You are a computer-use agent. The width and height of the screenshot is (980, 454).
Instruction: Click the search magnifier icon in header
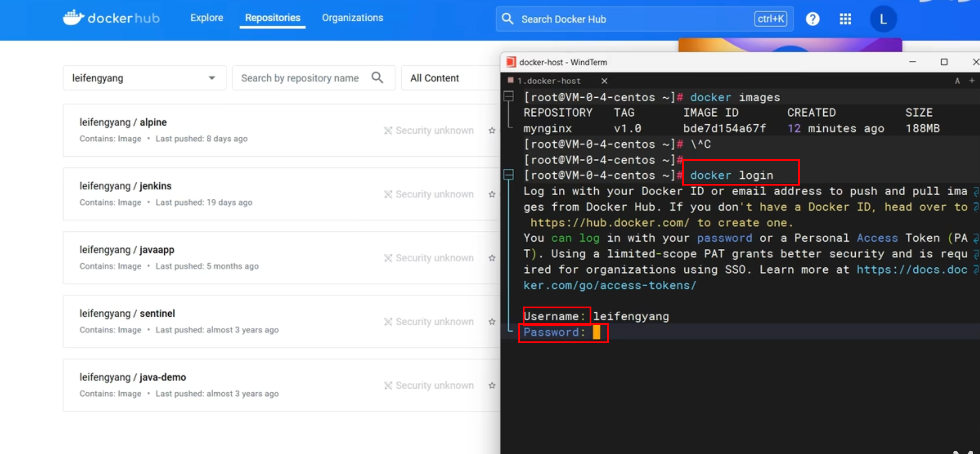pos(507,19)
